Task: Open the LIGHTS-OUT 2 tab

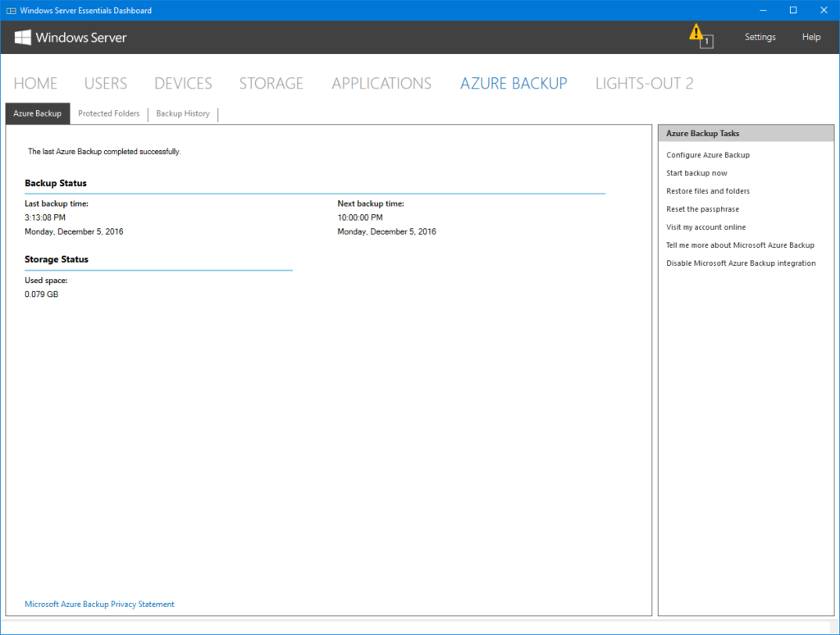Action: 644,83
